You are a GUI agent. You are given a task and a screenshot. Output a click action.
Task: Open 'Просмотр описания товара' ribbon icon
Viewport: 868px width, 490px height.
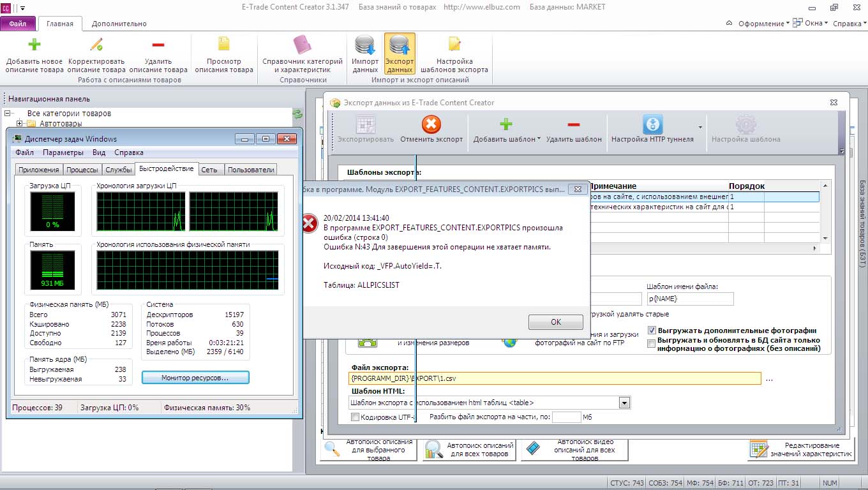[224, 45]
